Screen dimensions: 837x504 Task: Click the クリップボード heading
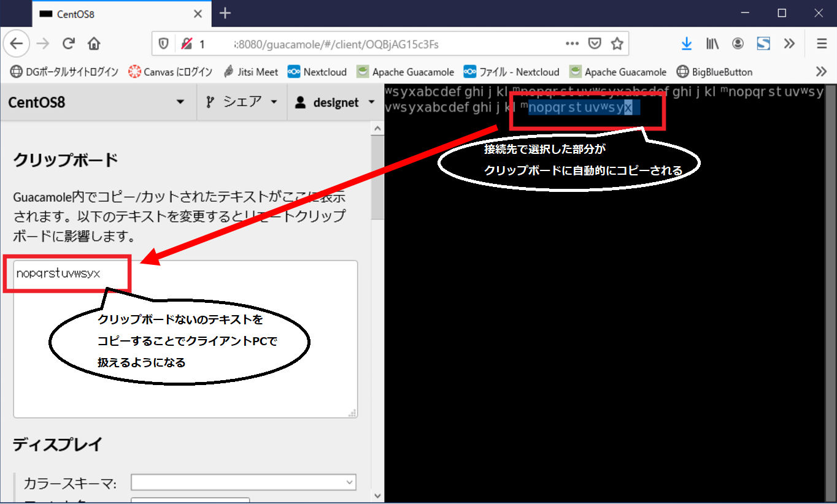pyautogui.click(x=65, y=161)
